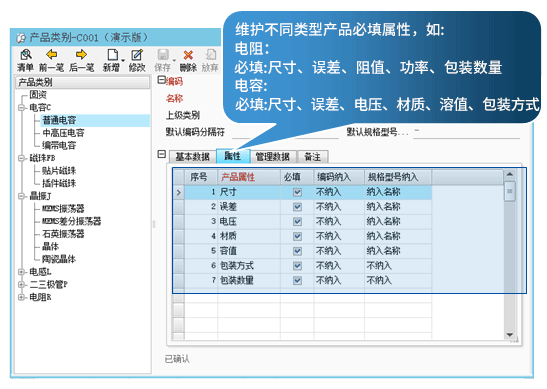Switch to the 管理数据 tab
The height and width of the screenshot is (389, 547).
(x=272, y=157)
